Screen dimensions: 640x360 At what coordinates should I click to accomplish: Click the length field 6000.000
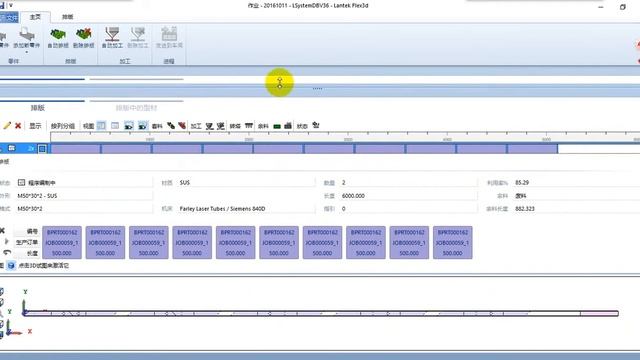(408, 196)
